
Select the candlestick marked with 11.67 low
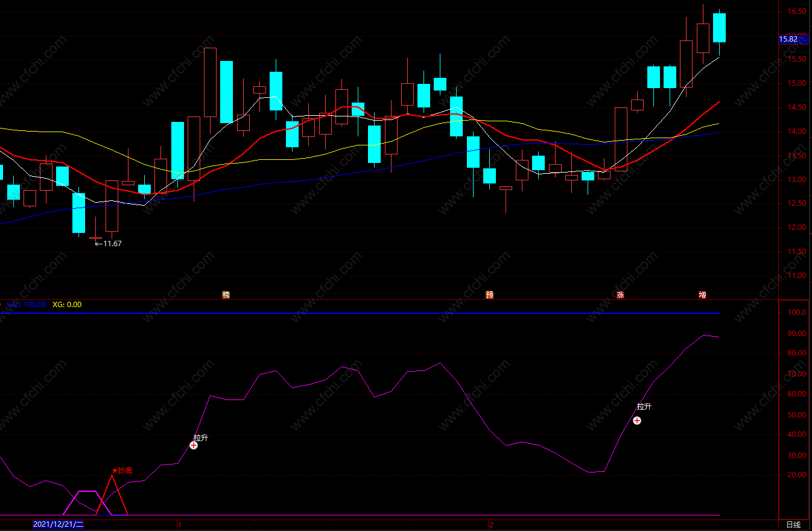96,237
